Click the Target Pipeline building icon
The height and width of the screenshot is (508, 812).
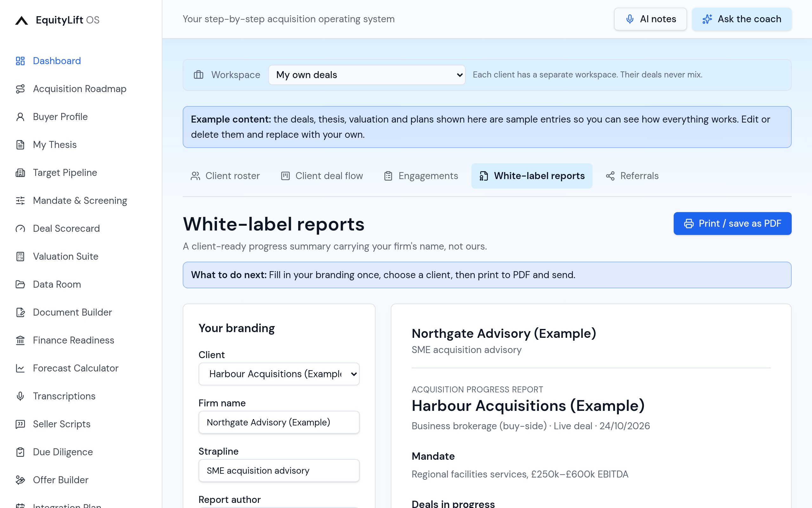21,173
